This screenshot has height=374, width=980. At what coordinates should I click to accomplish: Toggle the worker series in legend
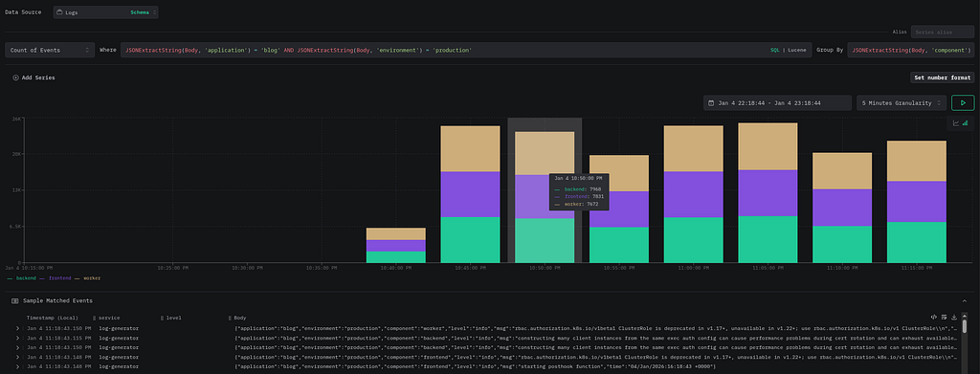[x=87, y=277]
